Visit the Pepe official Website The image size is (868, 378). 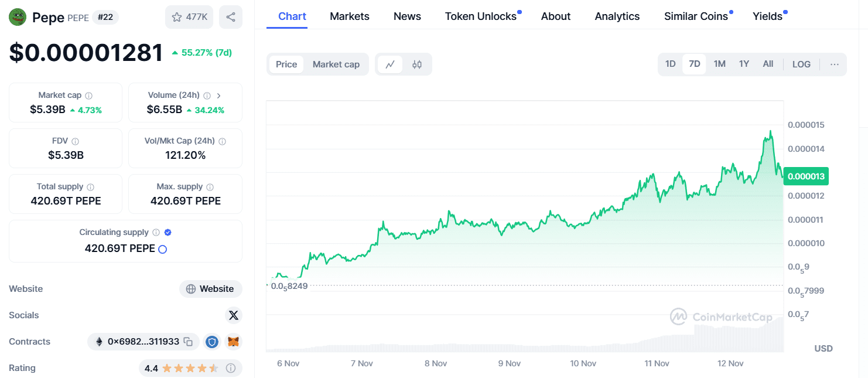(210, 288)
